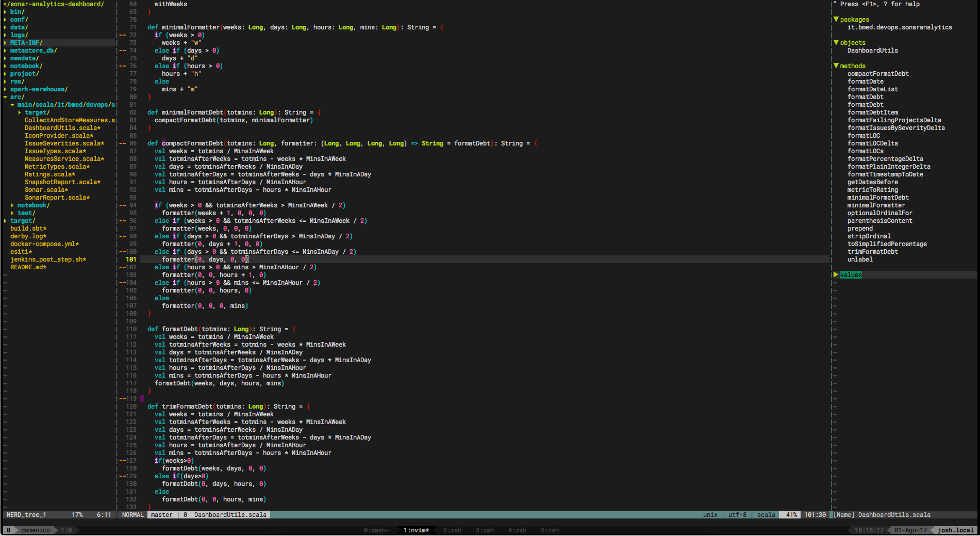Collapse the objects section in Tagbar

(x=836, y=43)
